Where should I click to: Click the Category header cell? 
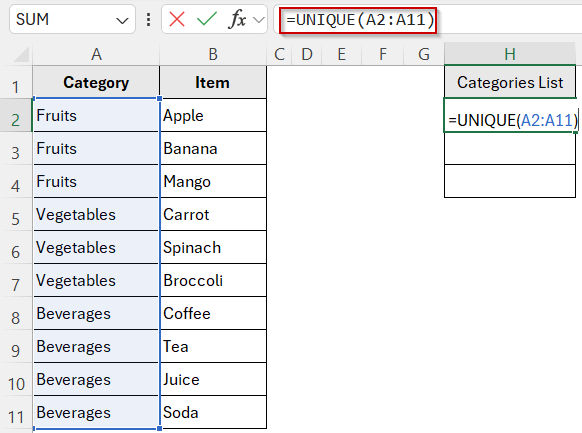pyautogui.click(x=96, y=82)
